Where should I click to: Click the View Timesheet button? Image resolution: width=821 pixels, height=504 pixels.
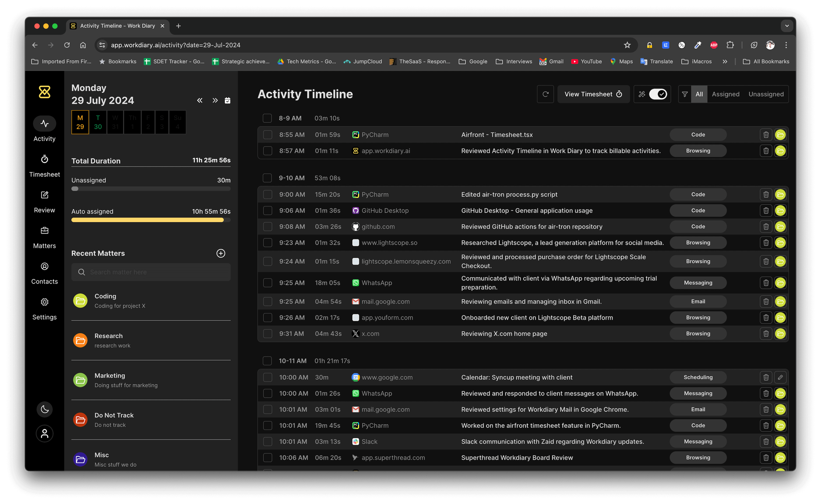pos(593,94)
